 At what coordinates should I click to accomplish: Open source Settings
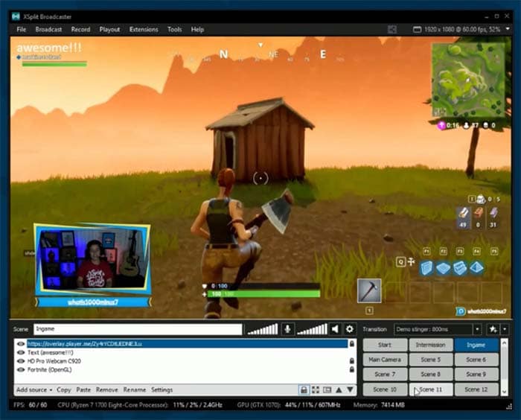pos(162,389)
